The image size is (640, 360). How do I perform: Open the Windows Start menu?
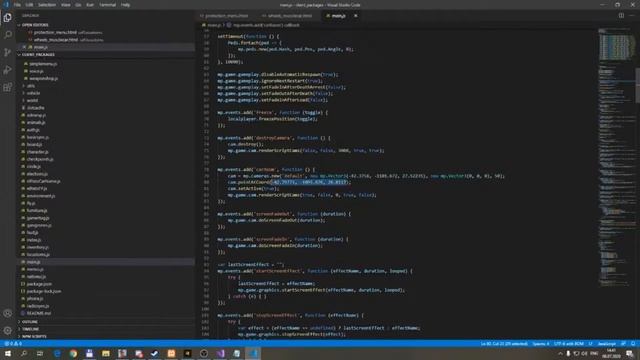click(7, 353)
